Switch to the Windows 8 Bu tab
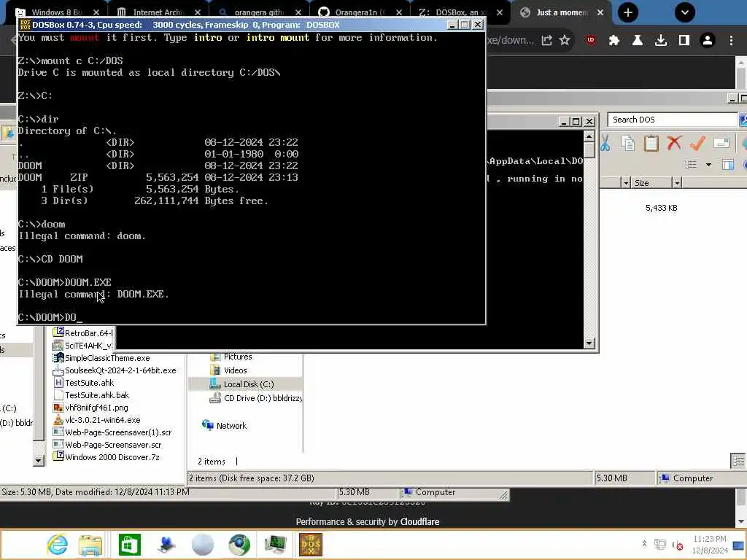The height and width of the screenshot is (560, 747). (56, 12)
